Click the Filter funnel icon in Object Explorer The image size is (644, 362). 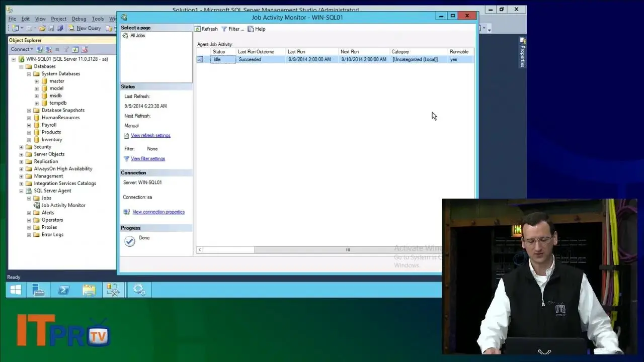click(66, 49)
